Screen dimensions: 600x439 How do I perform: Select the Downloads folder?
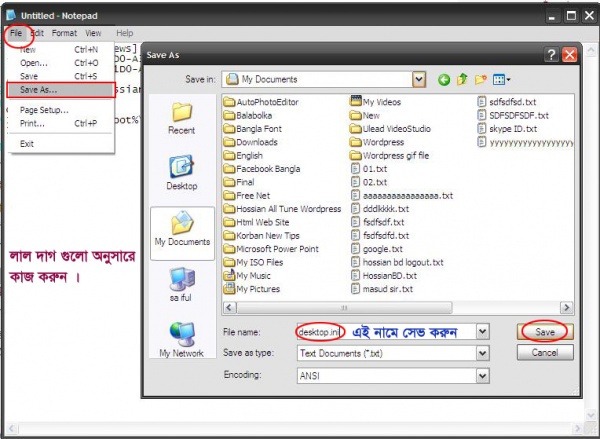[251, 142]
